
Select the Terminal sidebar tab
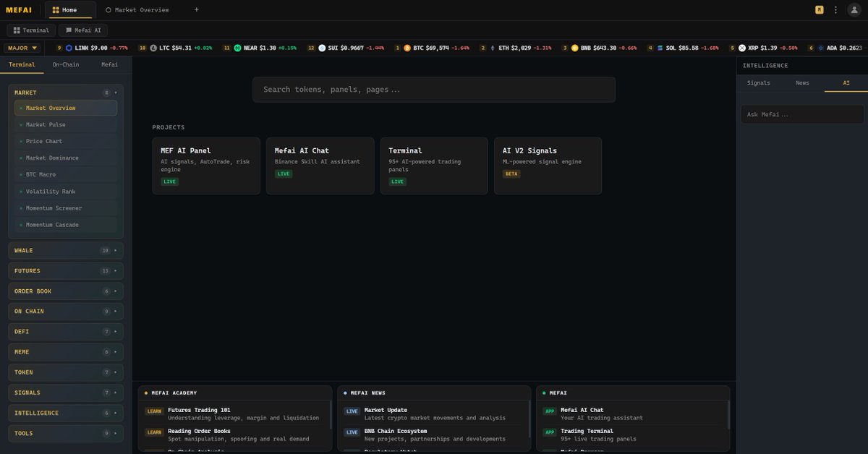[x=22, y=64]
